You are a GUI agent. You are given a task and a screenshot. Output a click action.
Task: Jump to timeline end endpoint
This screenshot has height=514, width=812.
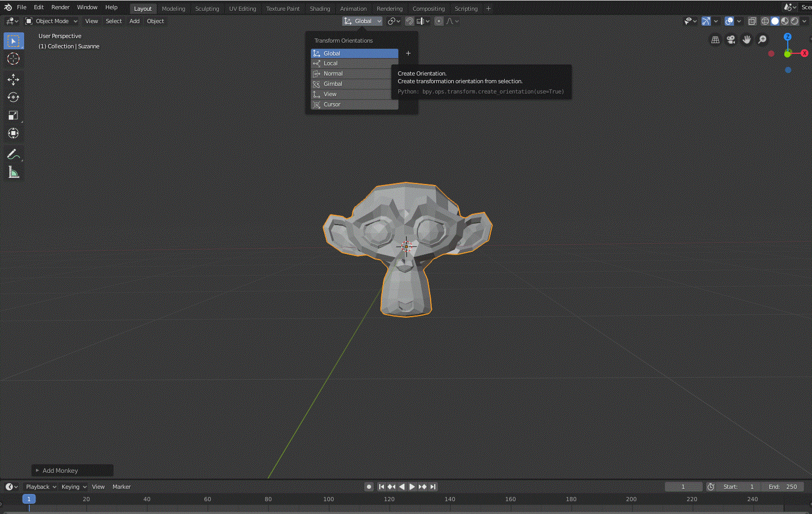coord(433,487)
